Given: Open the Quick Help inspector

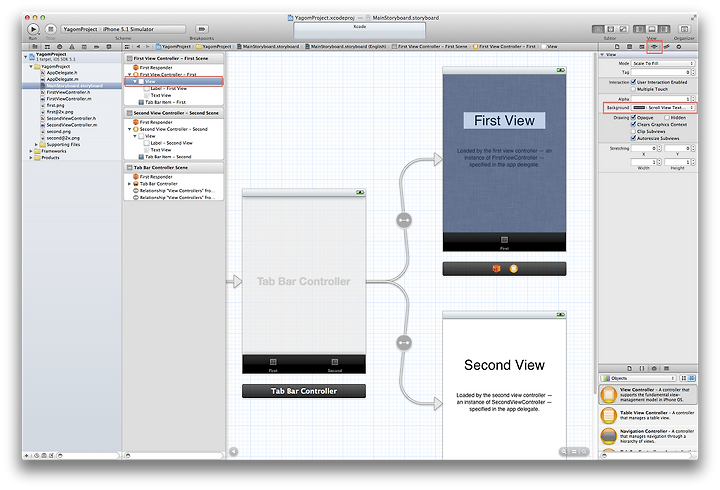Looking at the screenshot, I should click(630, 46).
